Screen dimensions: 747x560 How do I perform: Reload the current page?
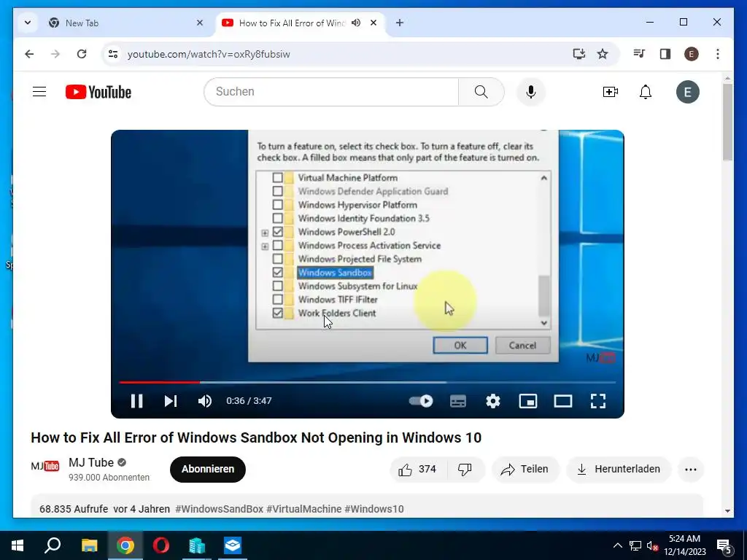pos(82,54)
